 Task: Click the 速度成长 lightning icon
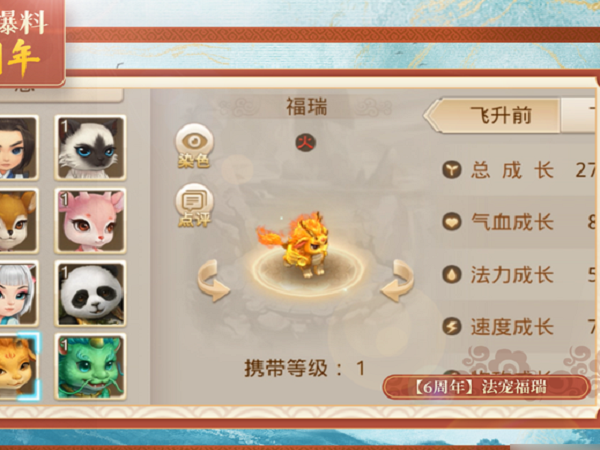tap(452, 327)
